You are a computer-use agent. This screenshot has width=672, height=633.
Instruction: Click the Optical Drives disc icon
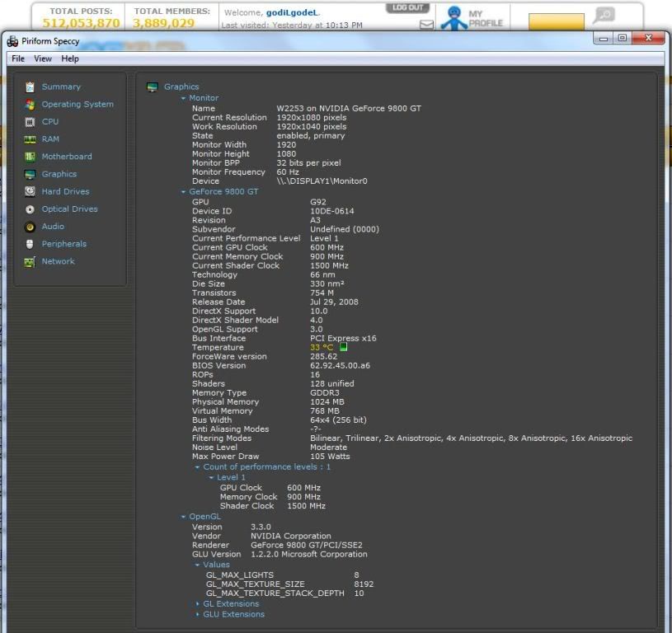30,209
